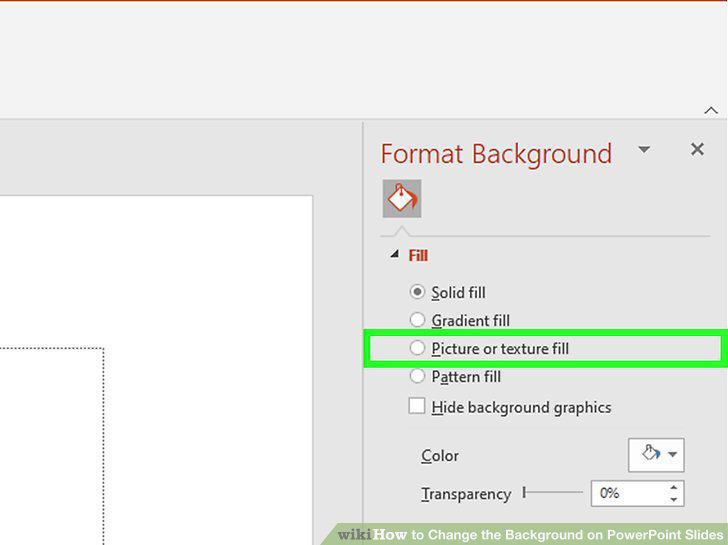The height and width of the screenshot is (545, 728).
Task: Click the dotted placeholder on the slide
Action: 52,446
